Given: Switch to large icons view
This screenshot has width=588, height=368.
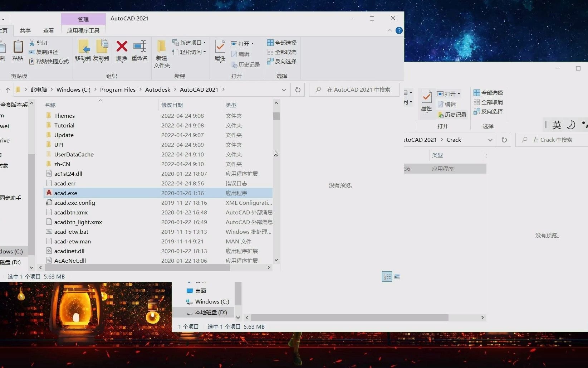Looking at the screenshot, I should click(x=397, y=276).
